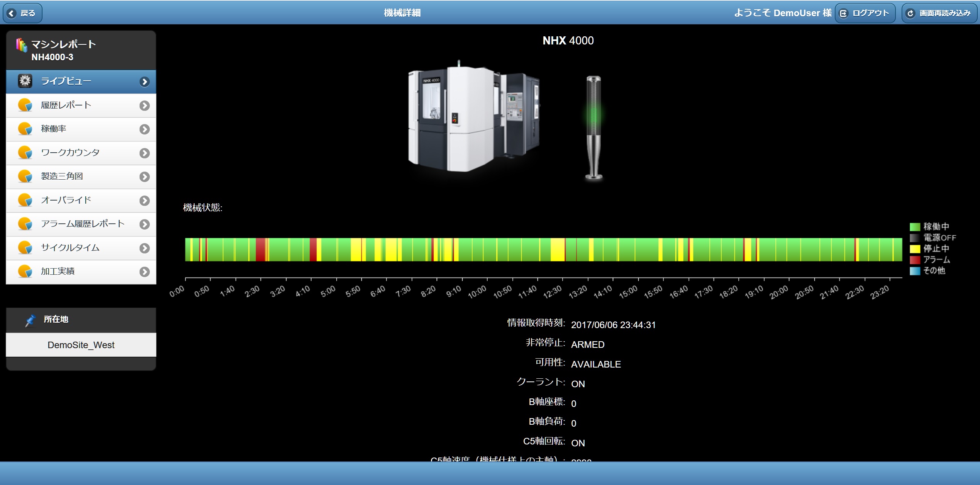Open the 履歴レポート menu item
Image resolution: width=980 pixels, height=485 pixels.
[x=81, y=106]
